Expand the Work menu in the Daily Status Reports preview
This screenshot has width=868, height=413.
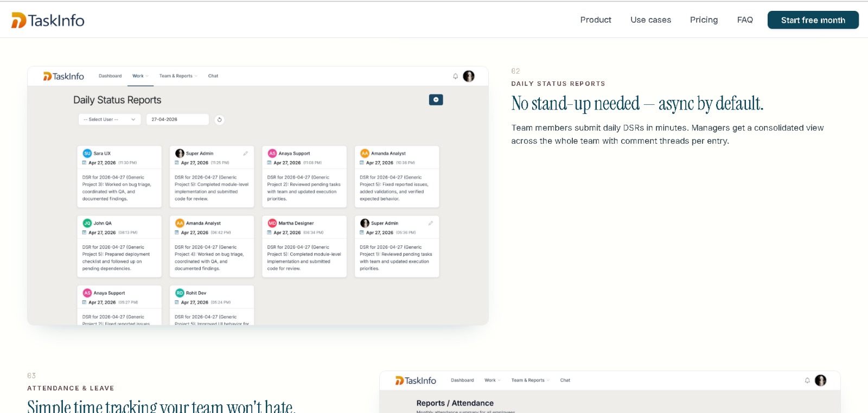[x=141, y=76]
